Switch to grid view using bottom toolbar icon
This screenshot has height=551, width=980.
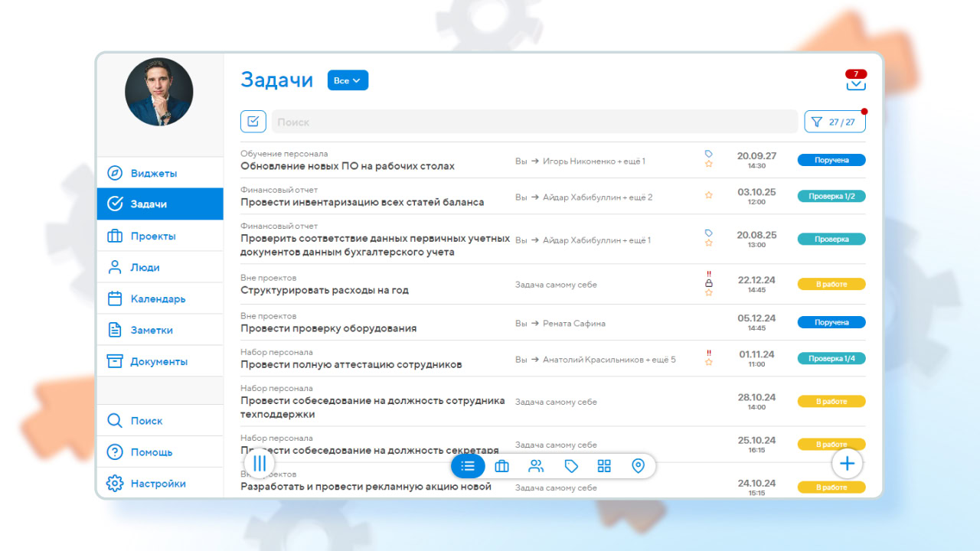(x=604, y=465)
